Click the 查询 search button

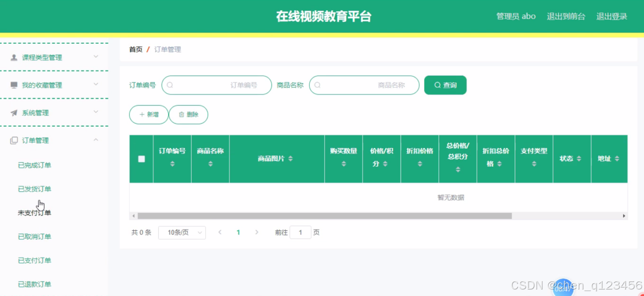coord(445,85)
